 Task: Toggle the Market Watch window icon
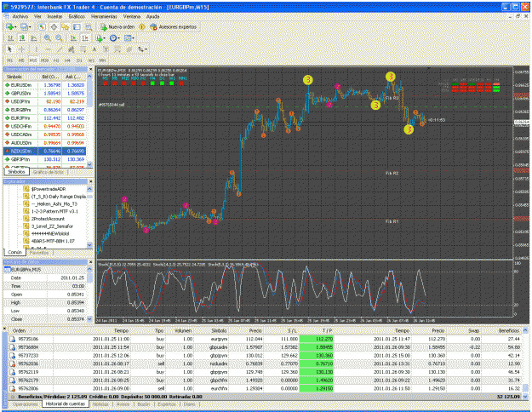point(42,26)
